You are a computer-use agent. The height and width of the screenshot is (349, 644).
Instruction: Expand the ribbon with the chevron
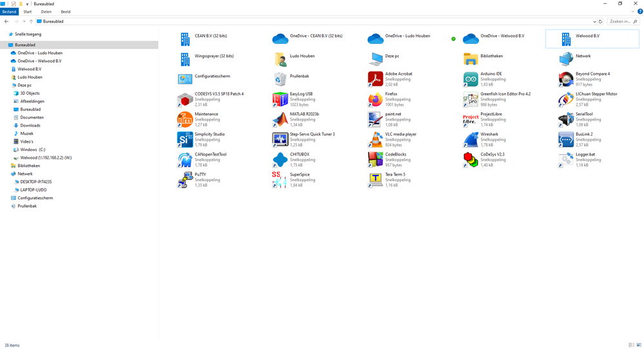point(633,12)
